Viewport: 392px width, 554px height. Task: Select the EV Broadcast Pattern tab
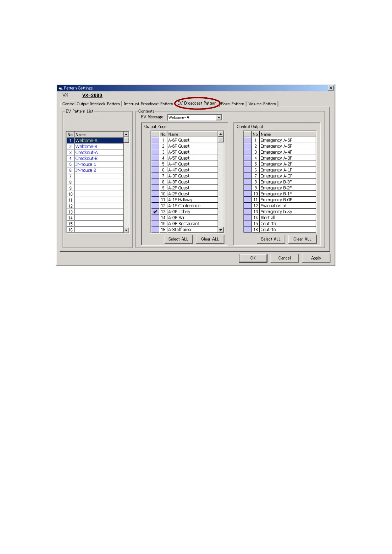click(x=197, y=103)
